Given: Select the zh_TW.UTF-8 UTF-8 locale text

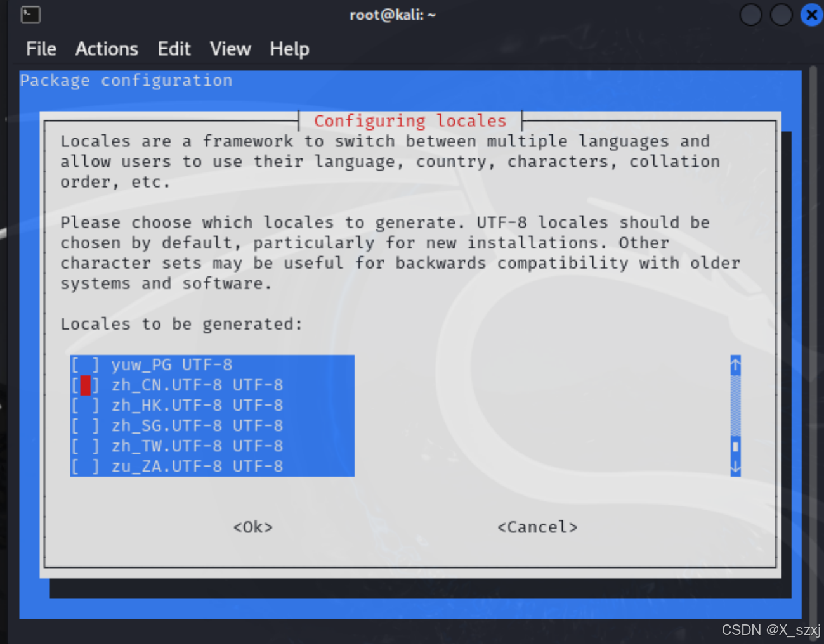Looking at the screenshot, I should tap(197, 446).
